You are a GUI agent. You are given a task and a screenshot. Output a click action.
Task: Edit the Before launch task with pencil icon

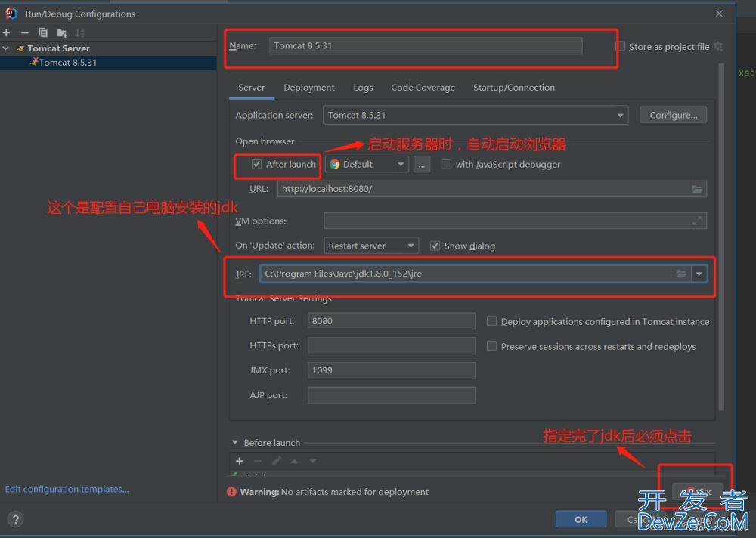tap(276, 461)
